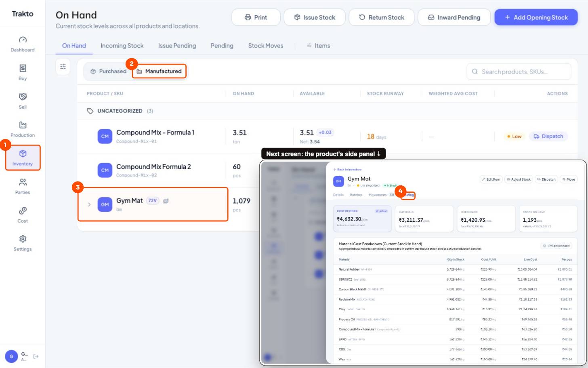Viewport: 588px width, 368px height.
Task: Open the Issue Pending tab
Action: click(177, 46)
